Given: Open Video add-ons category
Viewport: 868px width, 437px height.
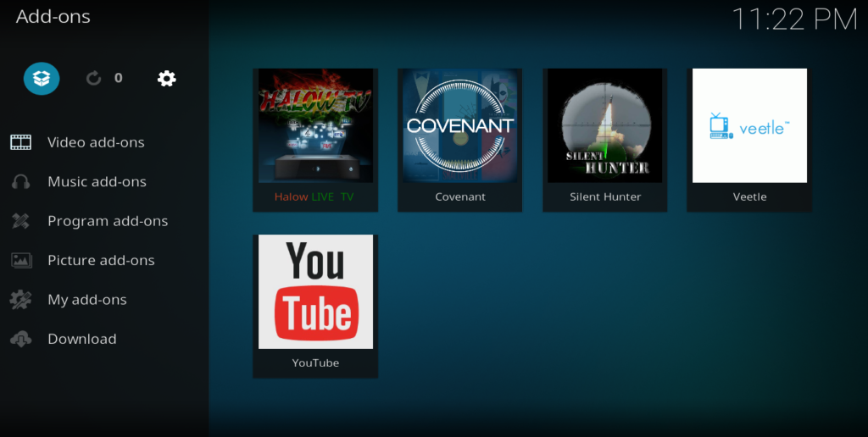Looking at the screenshot, I should point(96,142).
